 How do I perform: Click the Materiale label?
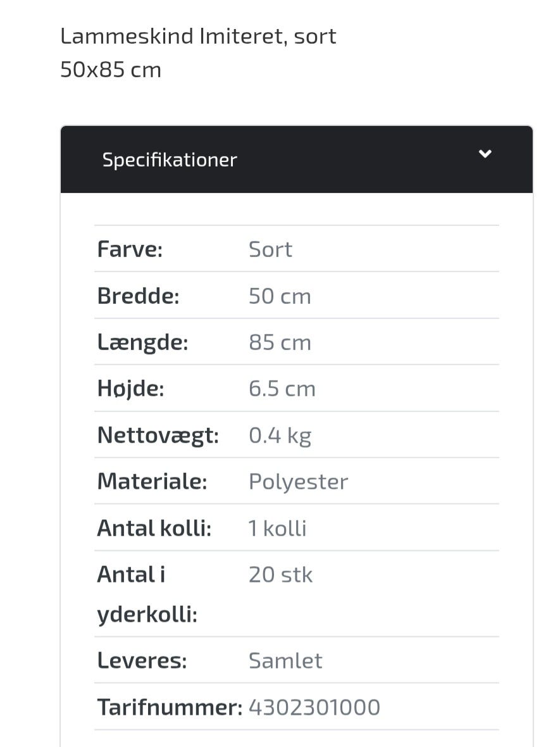(x=152, y=482)
